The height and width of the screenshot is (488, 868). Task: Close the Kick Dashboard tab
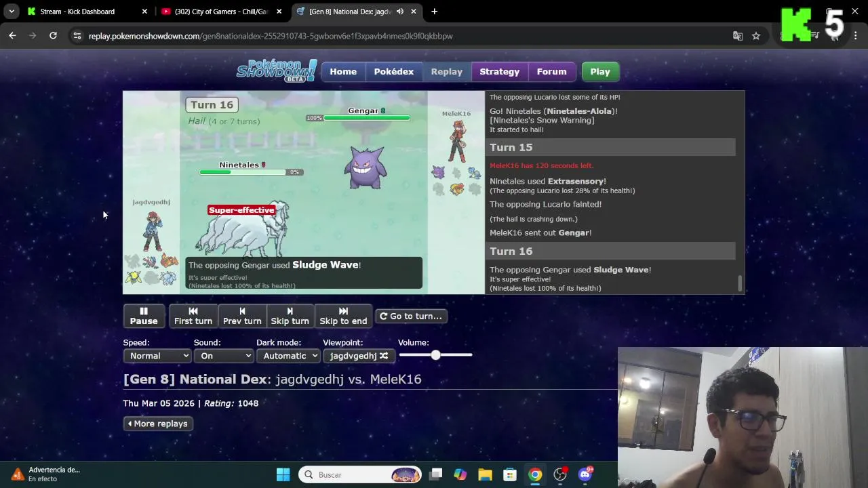click(x=144, y=12)
